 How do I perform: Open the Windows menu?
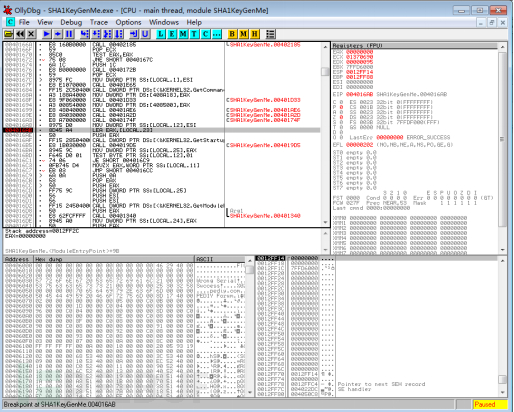(164, 22)
